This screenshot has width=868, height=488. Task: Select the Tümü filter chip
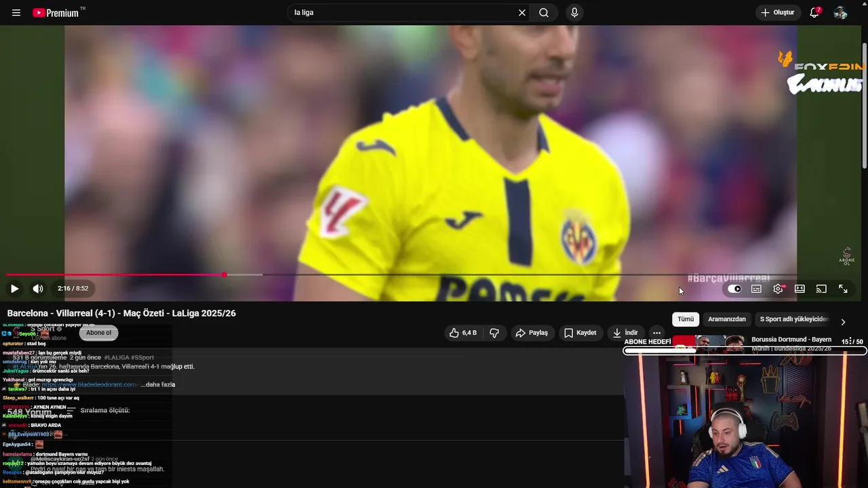(686, 319)
